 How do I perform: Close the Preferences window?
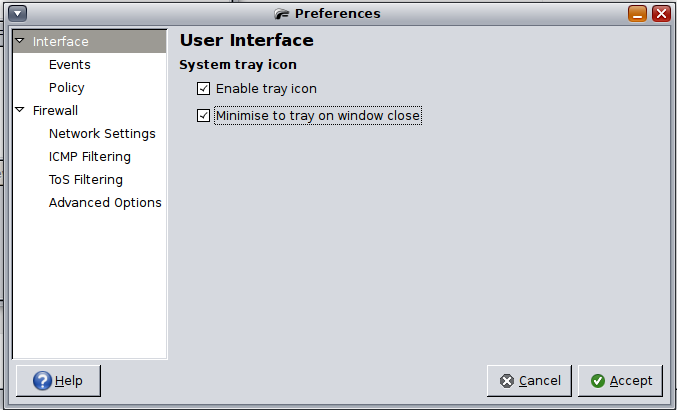[661, 13]
